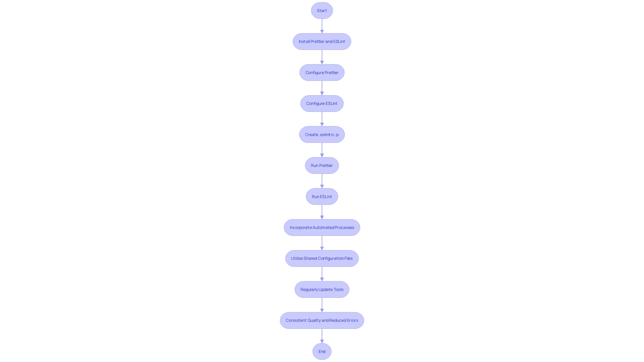Click the Regularly Update Tools node

tap(322, 289)
